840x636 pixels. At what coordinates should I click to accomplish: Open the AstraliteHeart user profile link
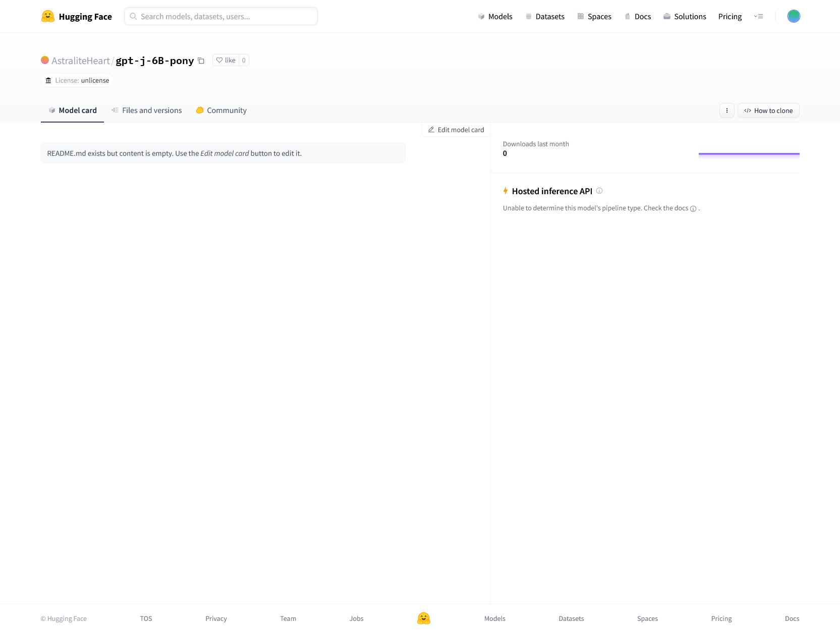click(x=81, y=61)
